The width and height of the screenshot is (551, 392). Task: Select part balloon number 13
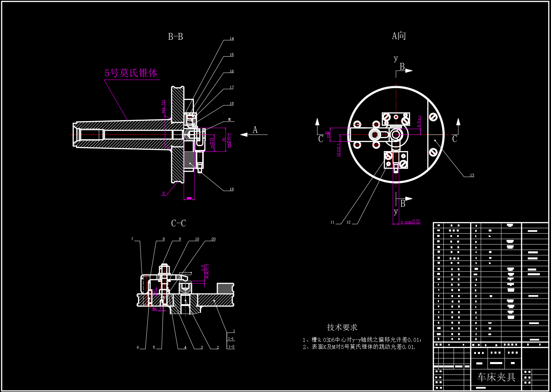tap(472, 175)
